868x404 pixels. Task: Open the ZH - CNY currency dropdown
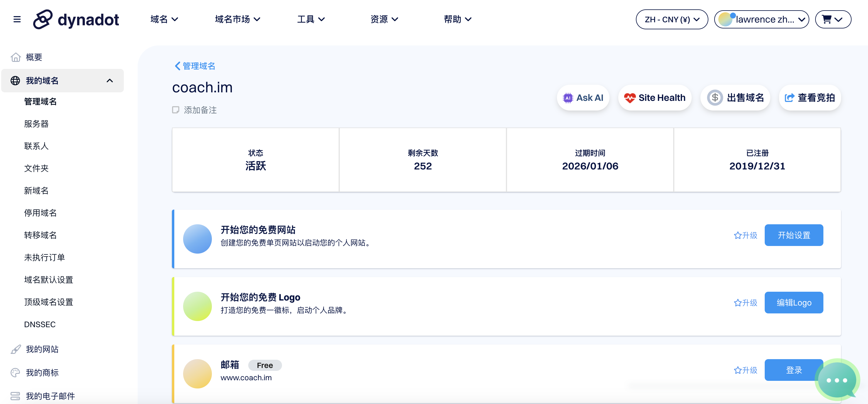coord(672,19)
